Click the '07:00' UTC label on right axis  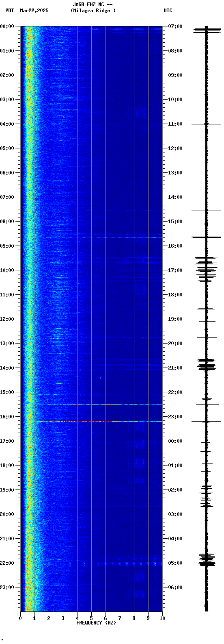175,26
